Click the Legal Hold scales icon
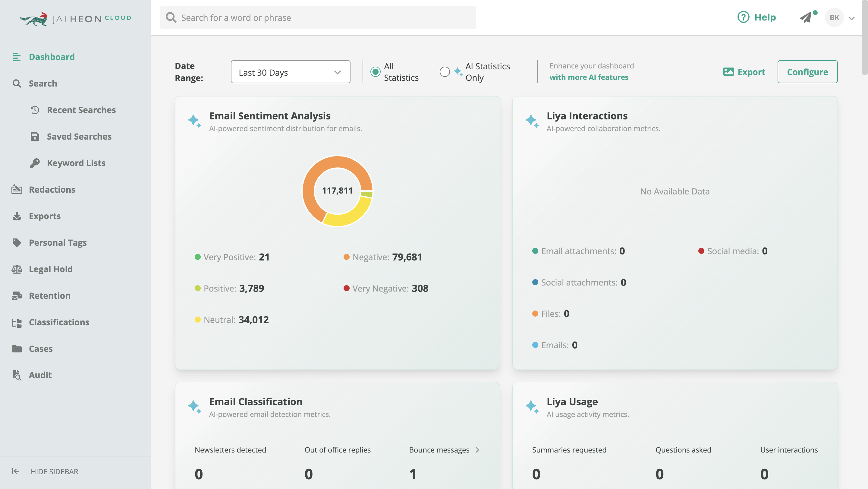 pos(17,269)
